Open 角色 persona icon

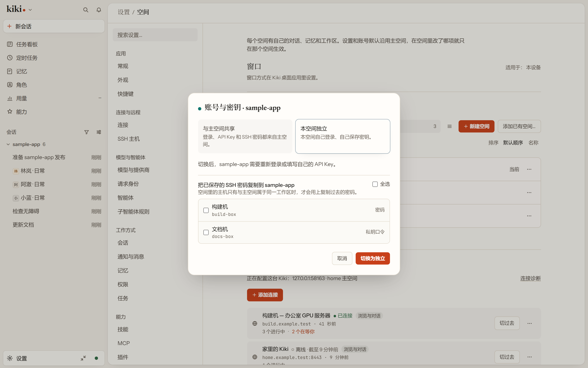10,85
